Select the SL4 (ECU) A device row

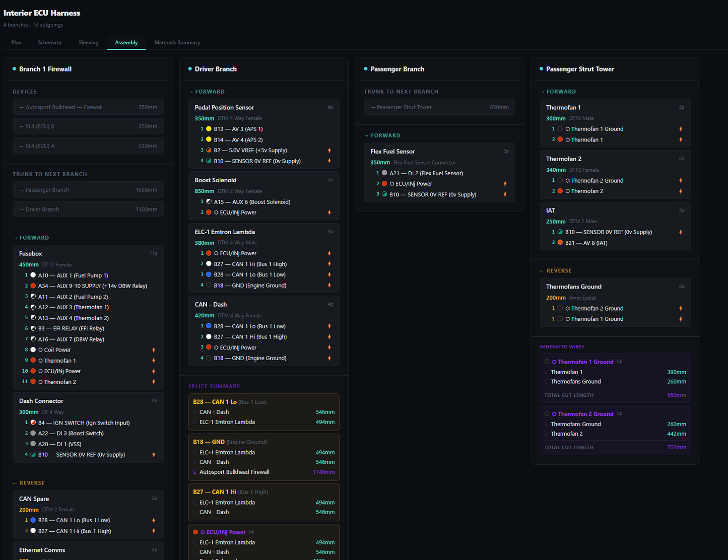click(x=88, y=146)
